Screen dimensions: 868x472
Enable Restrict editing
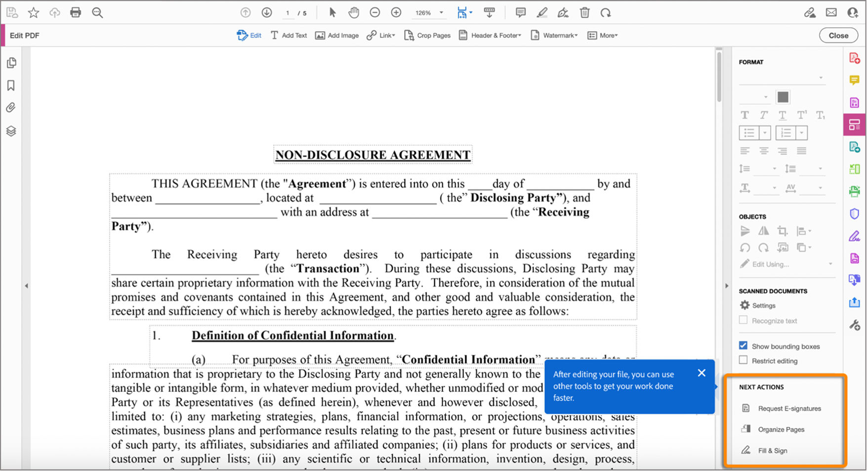[744, 359]
